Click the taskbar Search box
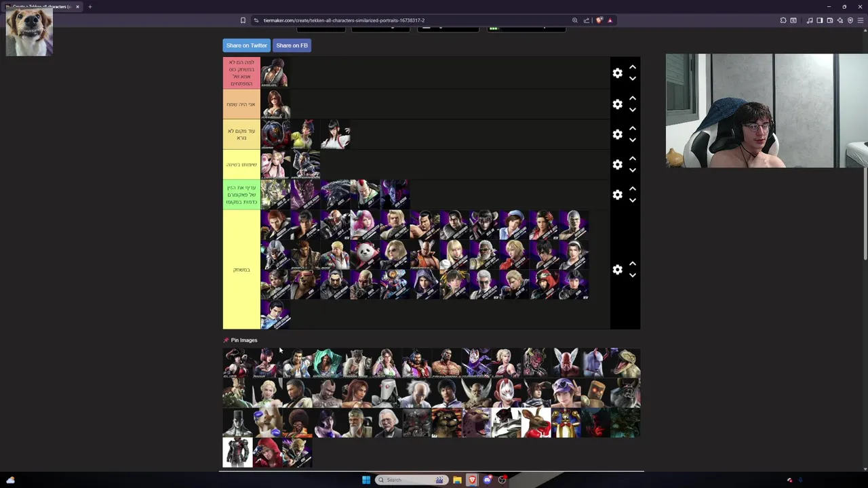Image resolution: width=868 pixels, height=488 pixels. [x=411, y=480]
